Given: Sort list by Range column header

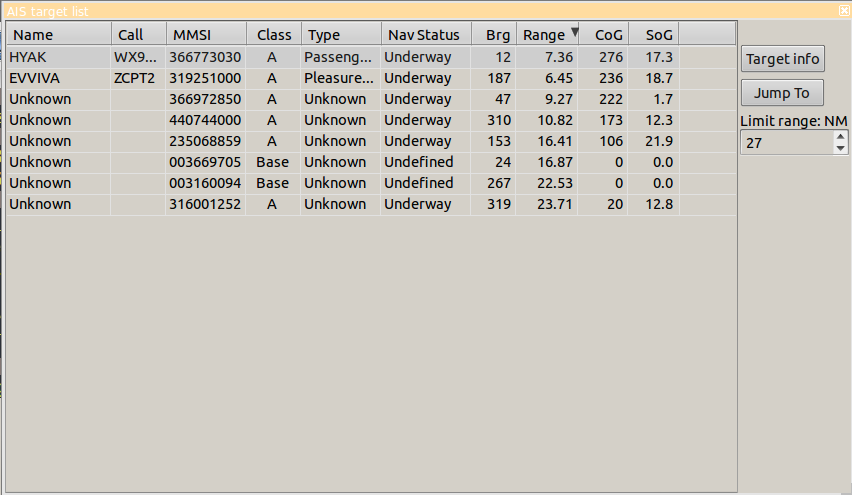Looking at the screenshot, I should [x=546, y=35].
